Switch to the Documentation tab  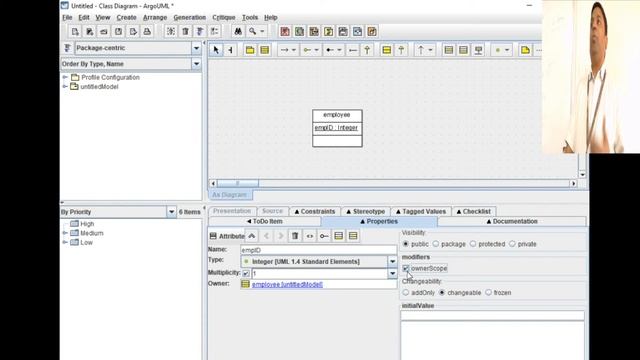pos(511,221)
